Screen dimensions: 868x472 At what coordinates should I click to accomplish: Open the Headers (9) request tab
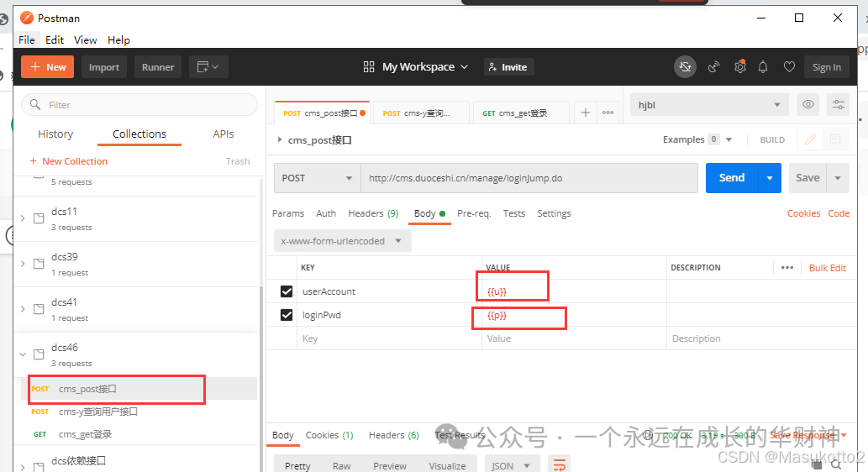373,213
